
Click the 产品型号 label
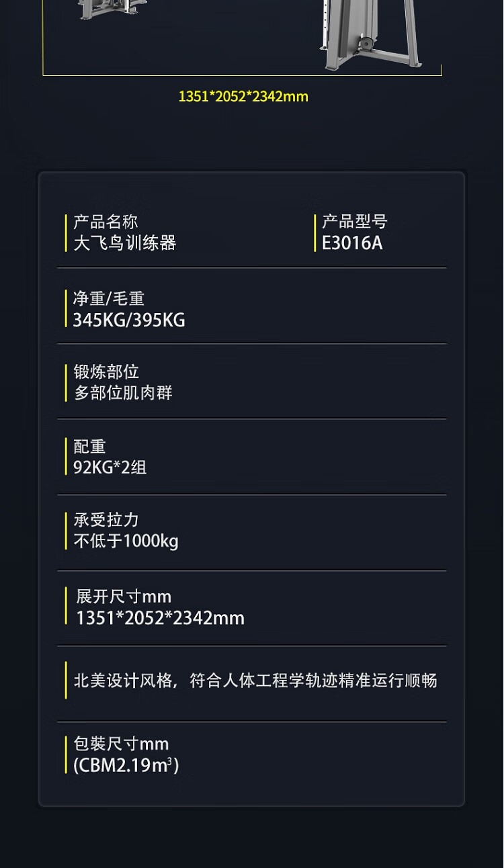coord(354,222)
